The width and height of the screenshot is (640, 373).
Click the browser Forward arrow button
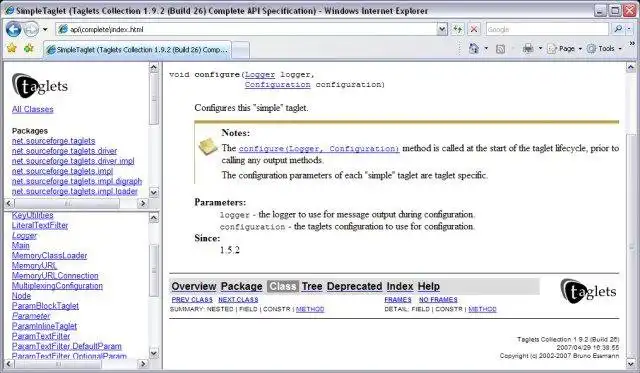pos(31,29)
